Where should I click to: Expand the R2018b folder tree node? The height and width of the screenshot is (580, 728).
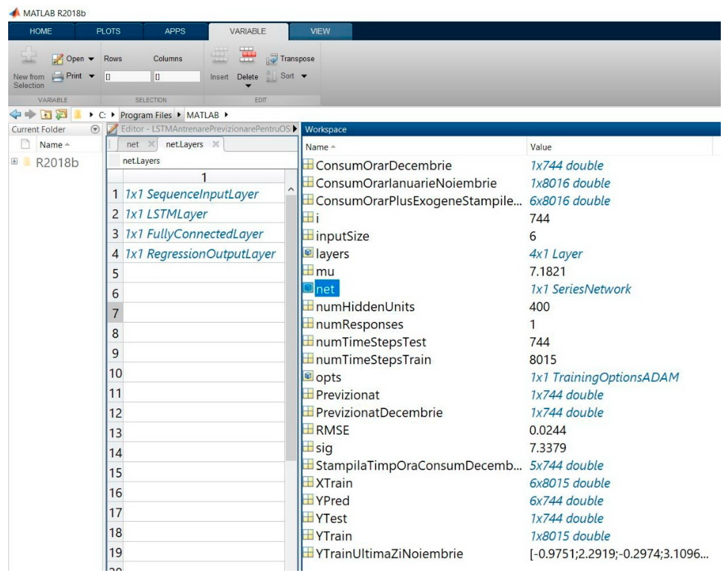(14, 161)
